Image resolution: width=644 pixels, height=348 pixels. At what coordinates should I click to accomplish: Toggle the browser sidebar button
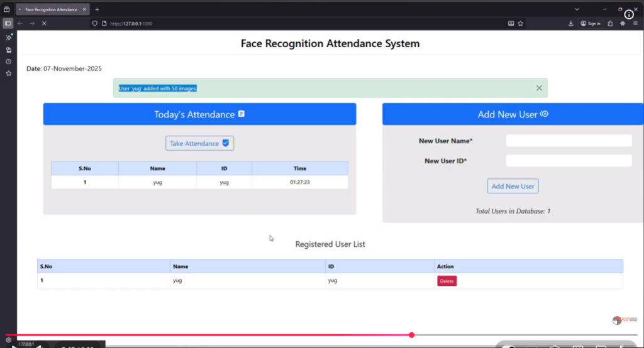coord(8,23)
